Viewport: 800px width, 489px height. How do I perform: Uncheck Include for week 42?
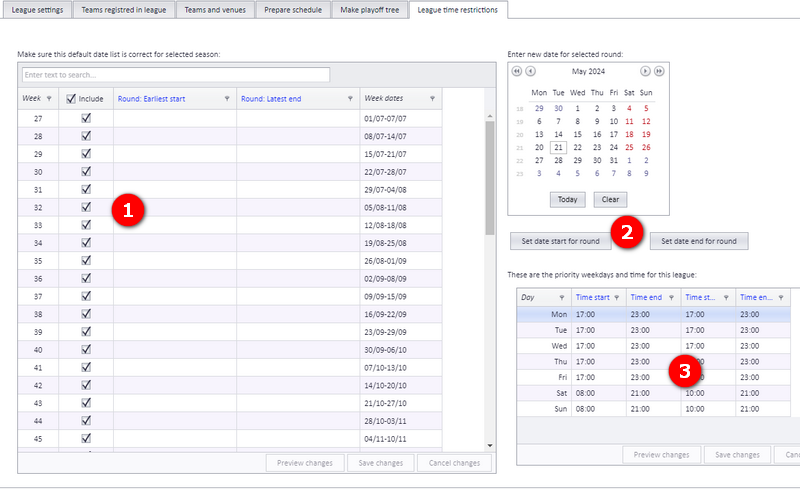[x=86, y=385]
